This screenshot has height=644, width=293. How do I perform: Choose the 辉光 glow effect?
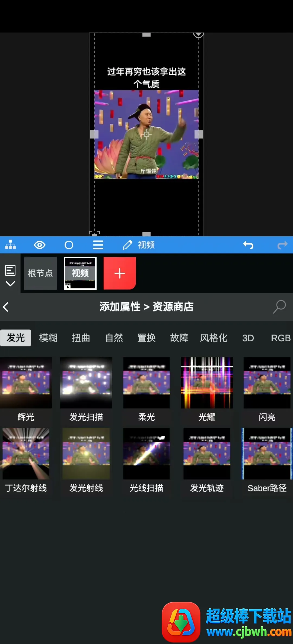coord(26,388)
